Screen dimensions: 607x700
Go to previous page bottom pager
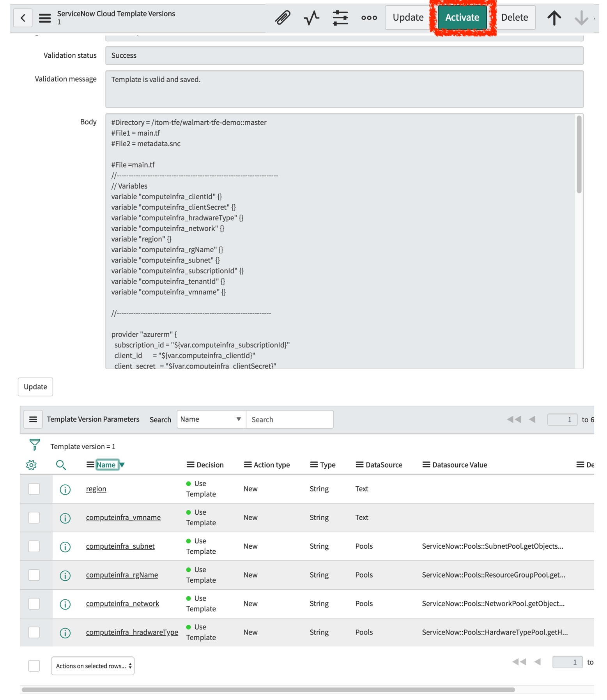[x=538, y=662]
